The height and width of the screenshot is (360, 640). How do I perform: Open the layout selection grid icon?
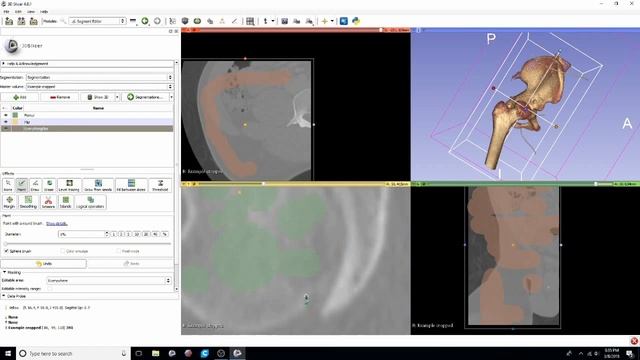(x=250, y=21)
